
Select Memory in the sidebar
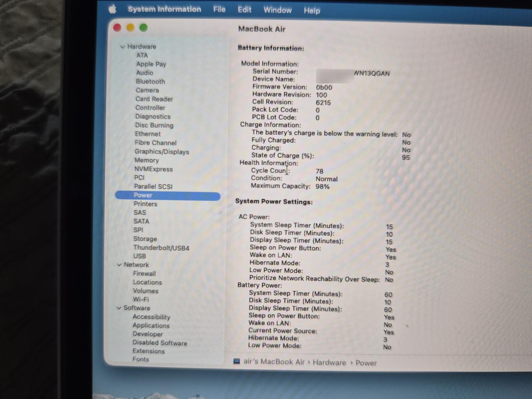pyautogui.click(x=147, y=160)
